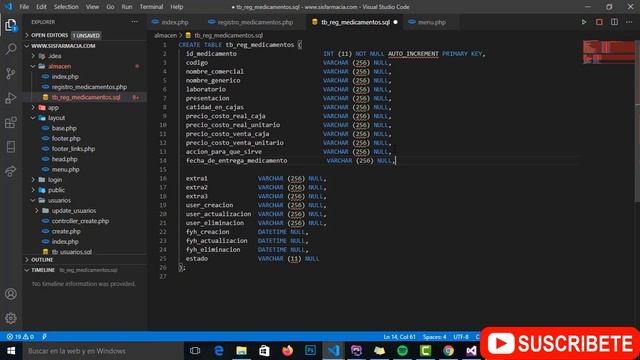Open Windows Start button
Image resolution: width=640 pixels, height=360 pixels.
coord(11,351)
